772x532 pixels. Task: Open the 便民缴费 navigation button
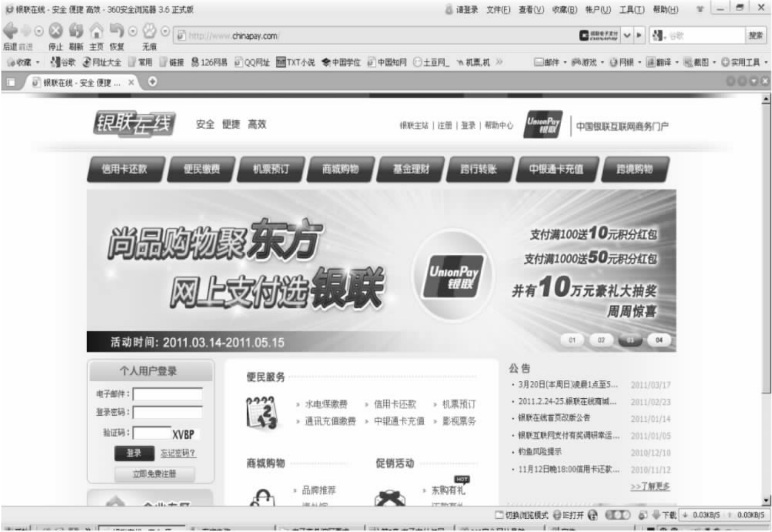(x=202, y=169)
